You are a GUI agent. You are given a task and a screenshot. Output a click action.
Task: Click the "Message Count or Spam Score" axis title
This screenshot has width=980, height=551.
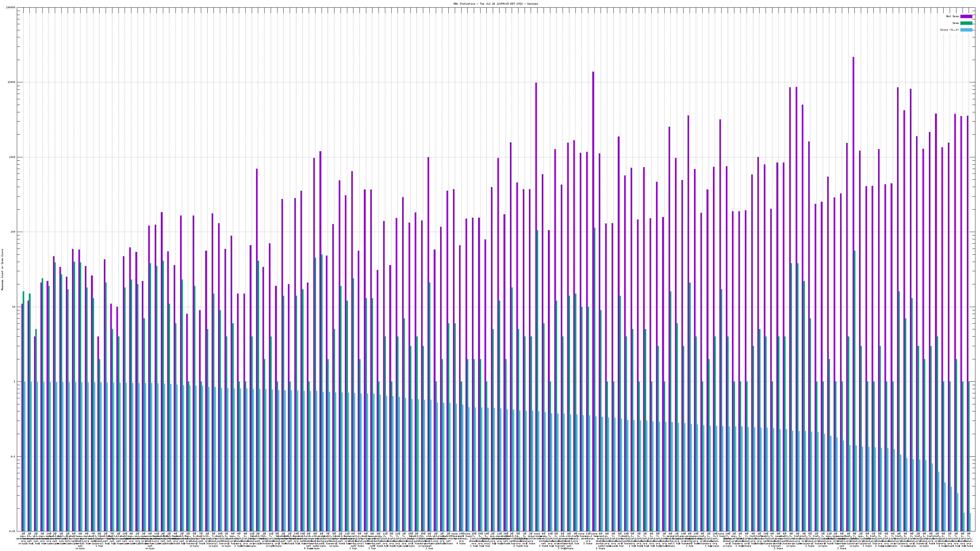pyautogui.click(x=2, y=269)
